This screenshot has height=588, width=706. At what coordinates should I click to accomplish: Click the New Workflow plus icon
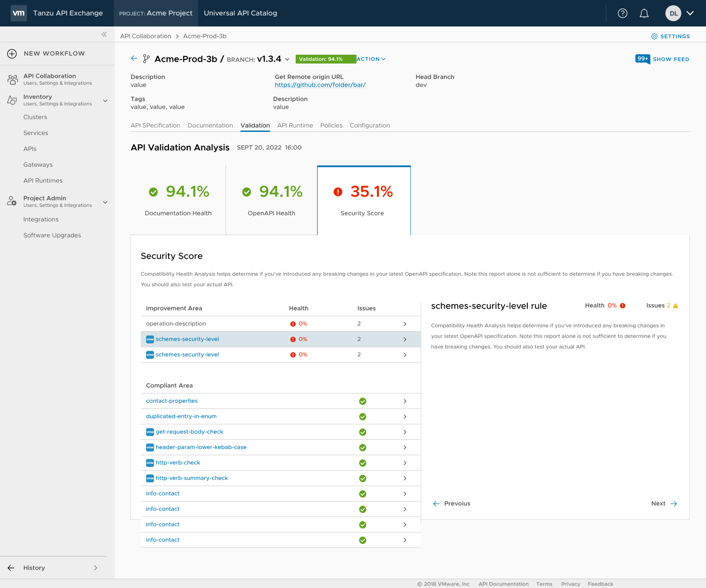[x=12, y=53]
